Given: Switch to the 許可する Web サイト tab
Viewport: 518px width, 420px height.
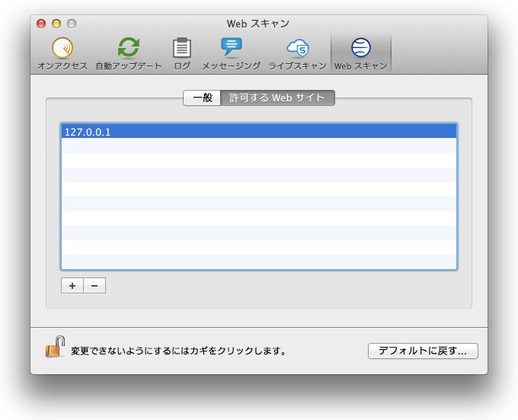Looking at the screenshot, I should click(x=277, y=98).
